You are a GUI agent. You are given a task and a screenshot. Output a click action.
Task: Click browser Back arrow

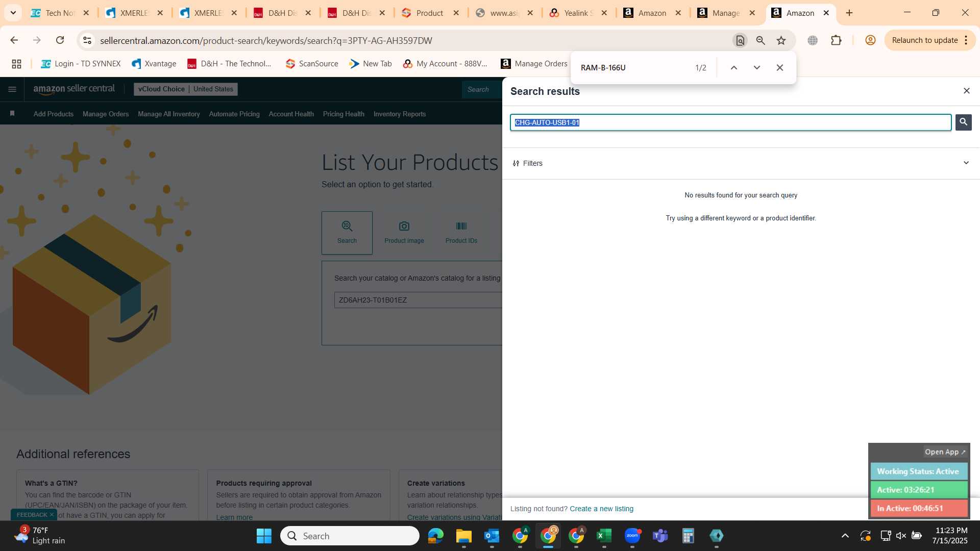click(x=14, y=40)
